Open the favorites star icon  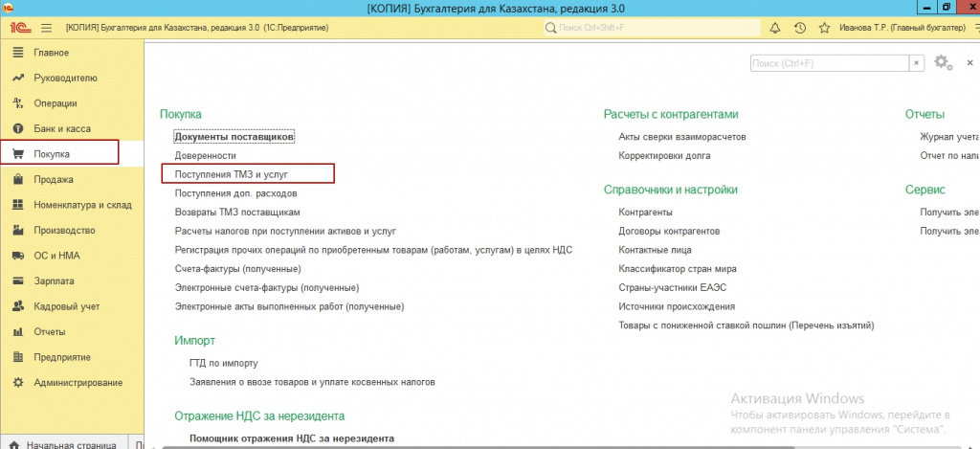824,28
